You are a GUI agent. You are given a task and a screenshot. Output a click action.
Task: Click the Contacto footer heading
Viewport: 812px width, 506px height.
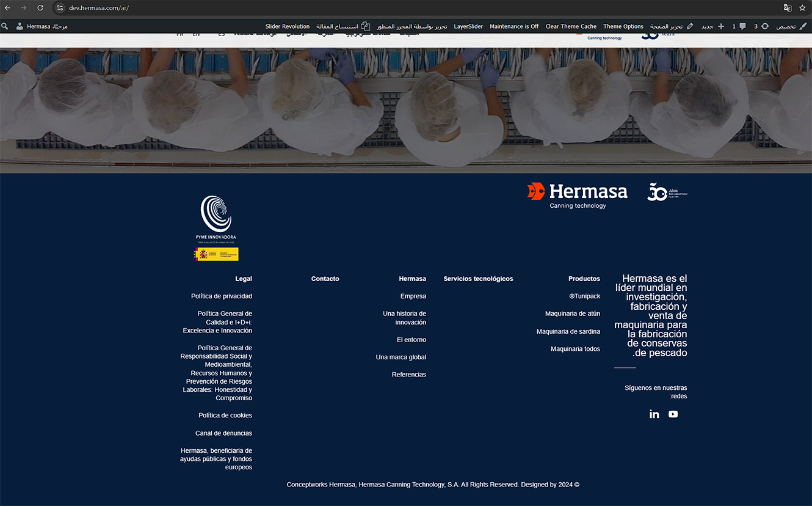(x=325, y=279)
